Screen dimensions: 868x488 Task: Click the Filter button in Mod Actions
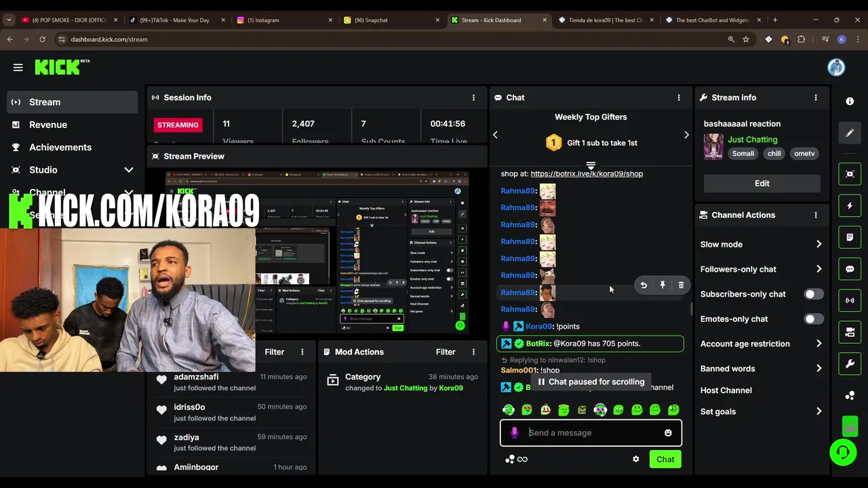[x=446, y=352]
